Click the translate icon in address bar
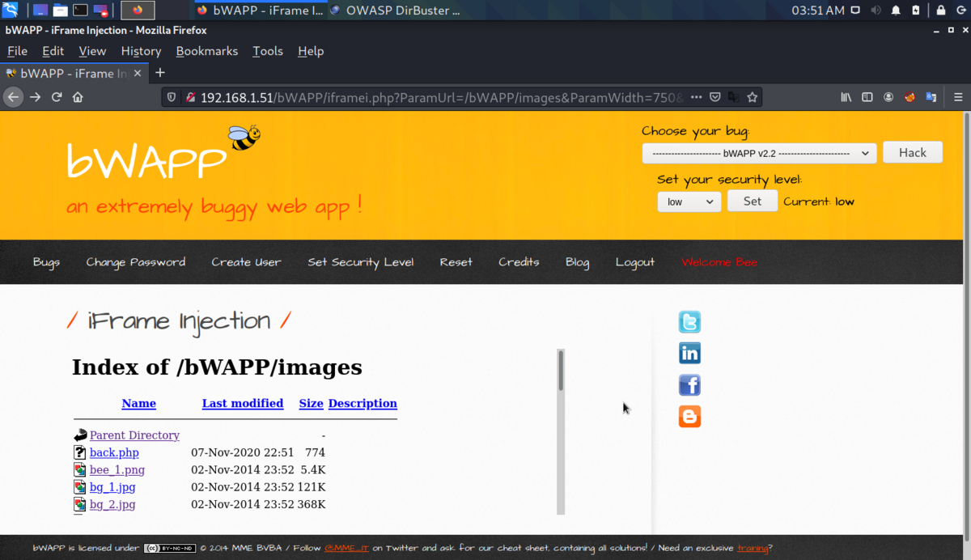 pos(734,97)
